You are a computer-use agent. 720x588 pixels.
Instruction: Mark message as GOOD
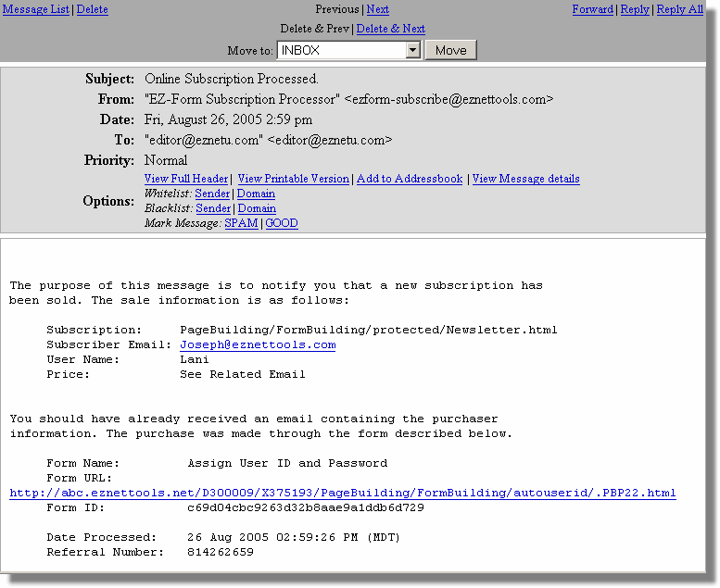tap(282, 223)
